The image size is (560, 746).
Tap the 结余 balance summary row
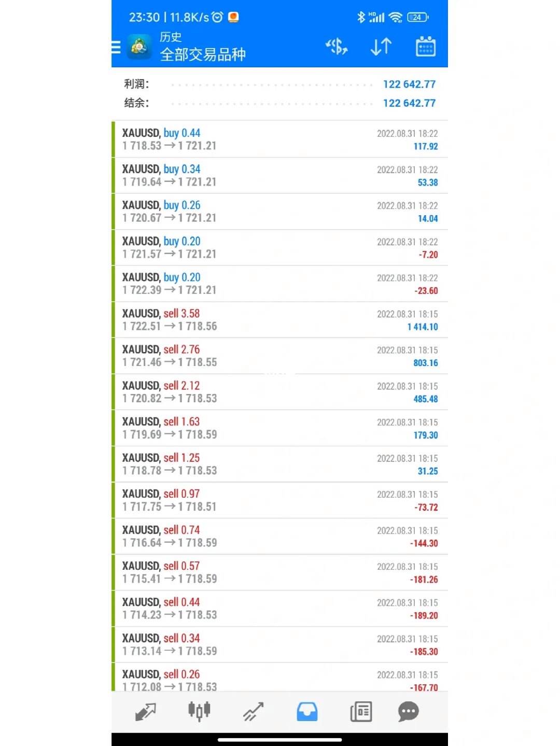tap(280, 103)
